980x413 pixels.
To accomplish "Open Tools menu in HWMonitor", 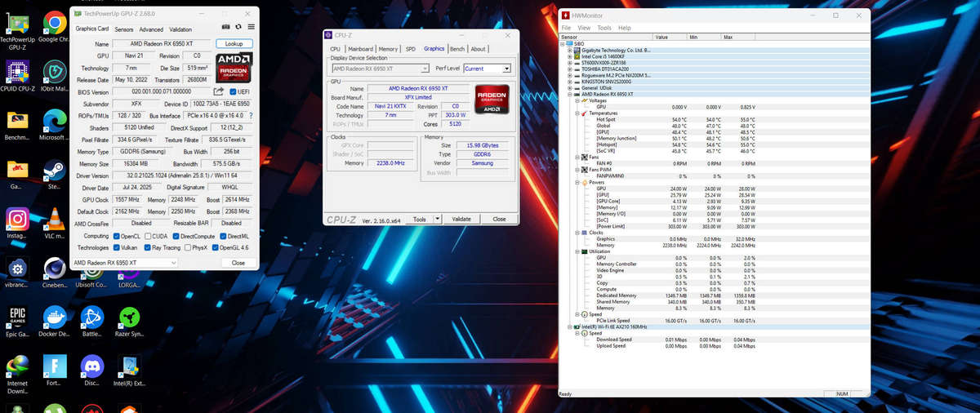I will (x=604, y=28).
